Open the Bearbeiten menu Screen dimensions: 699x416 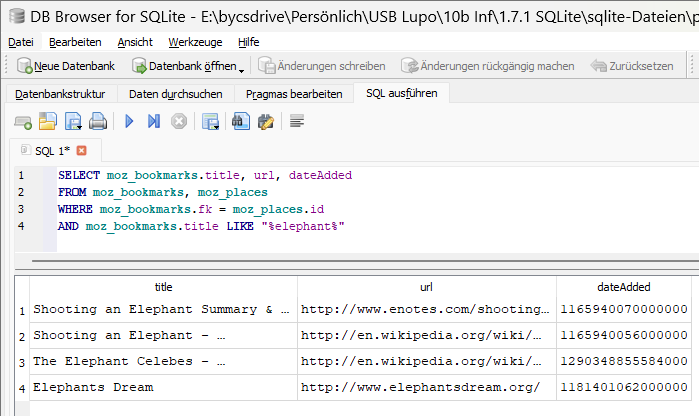75,42
